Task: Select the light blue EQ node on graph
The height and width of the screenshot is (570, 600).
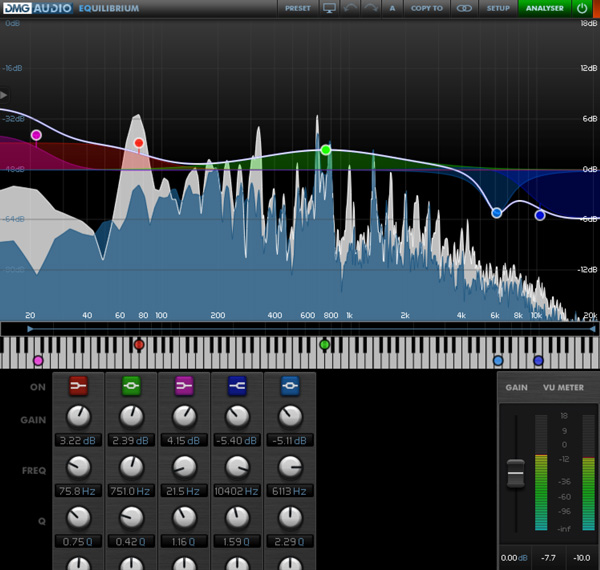Action: coord(497,213)
